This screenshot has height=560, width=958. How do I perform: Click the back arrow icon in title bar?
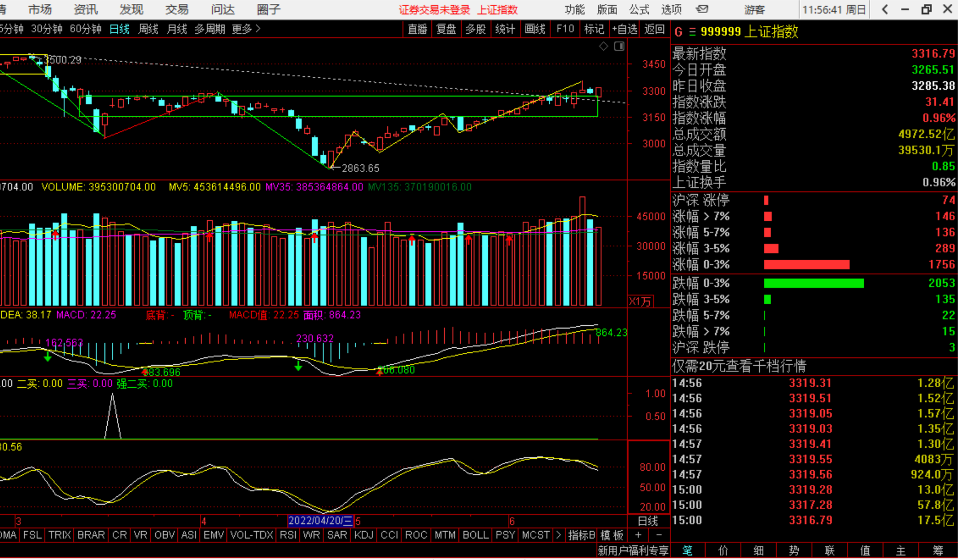[x=885, y=9]
